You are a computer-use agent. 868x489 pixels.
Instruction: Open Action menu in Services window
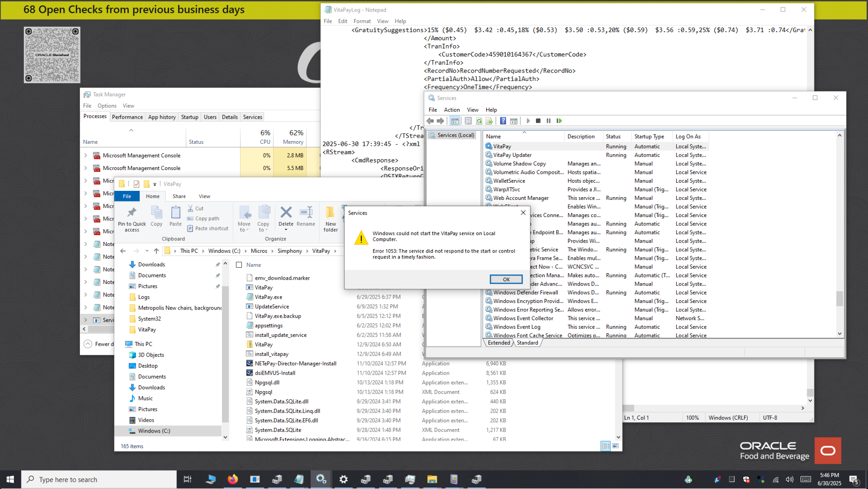452,110
